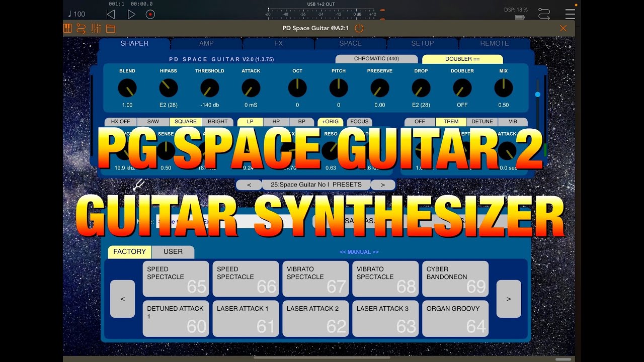The height and width of the screenshot is (362, 644).
Task: Go to the previous preset in the PRESETS bar
Action: coord(249,185)
